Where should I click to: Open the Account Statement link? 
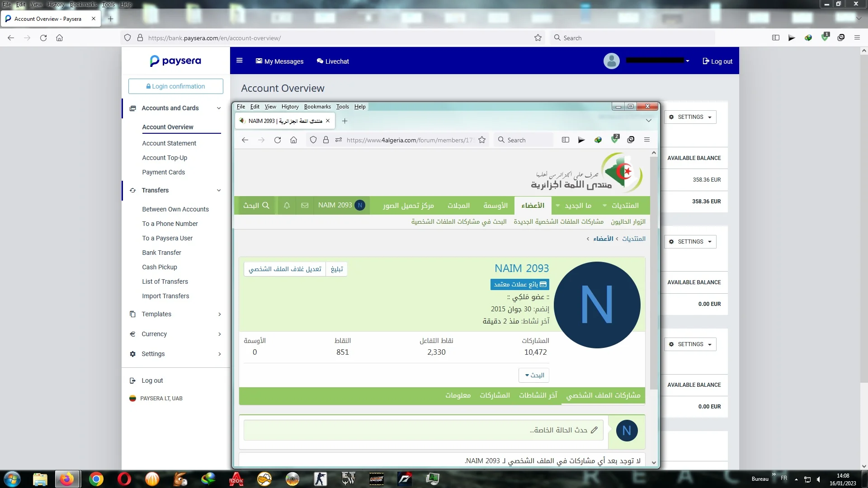click(x=169, y=143)
